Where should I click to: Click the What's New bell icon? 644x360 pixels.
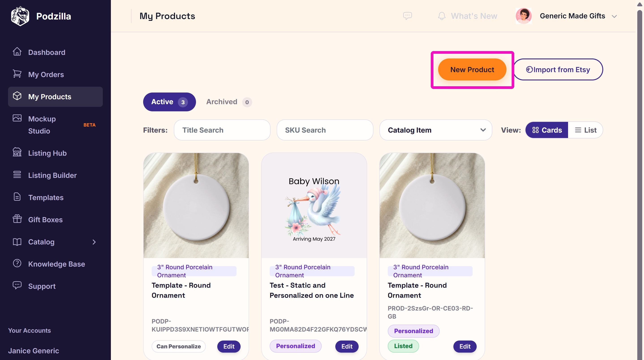coord(442,16)
